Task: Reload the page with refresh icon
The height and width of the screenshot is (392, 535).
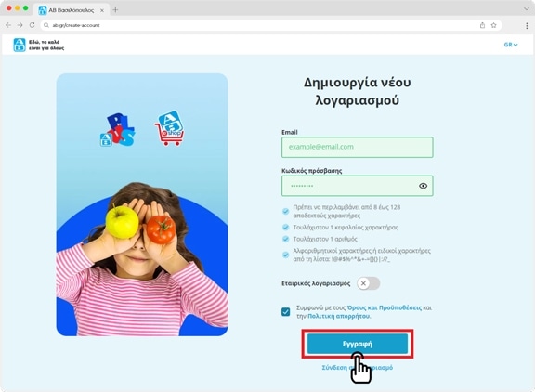Action: [x=32, y=25]
